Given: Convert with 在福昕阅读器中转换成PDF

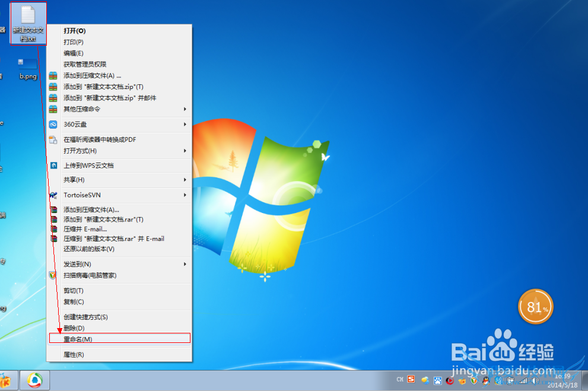Looking at the screenshot, I should point(119,139).
